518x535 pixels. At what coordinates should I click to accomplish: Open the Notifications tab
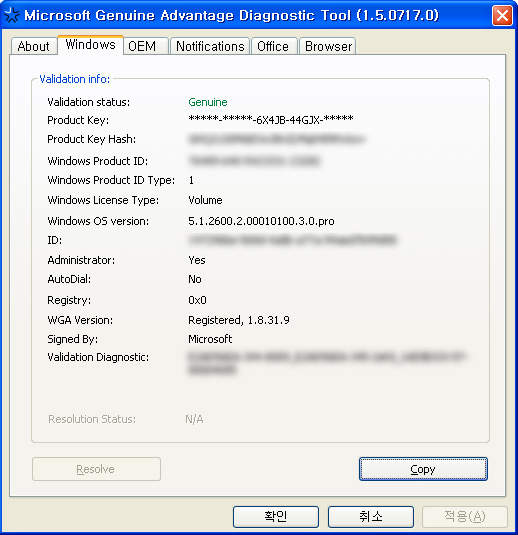coord(210,46)
